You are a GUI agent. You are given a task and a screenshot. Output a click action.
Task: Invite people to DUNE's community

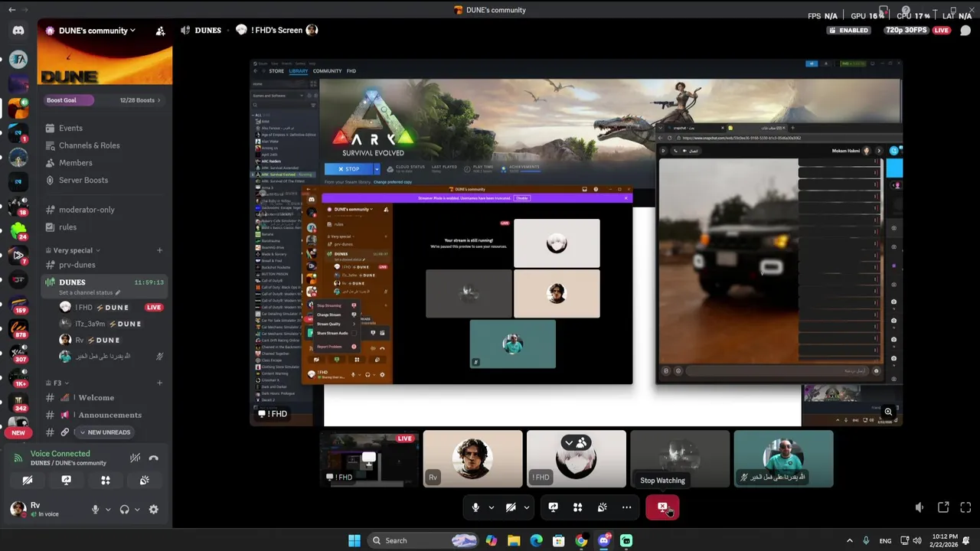click(160, 31)
